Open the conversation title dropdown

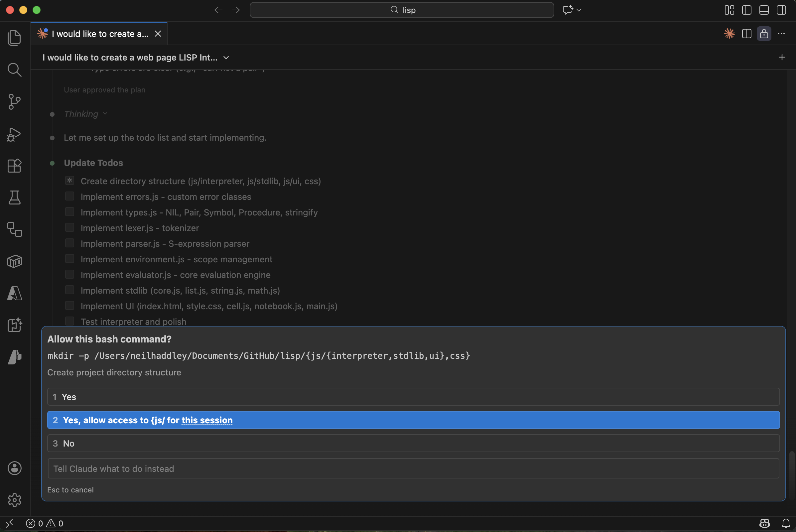pyautogui.click(x=226, y=58)
